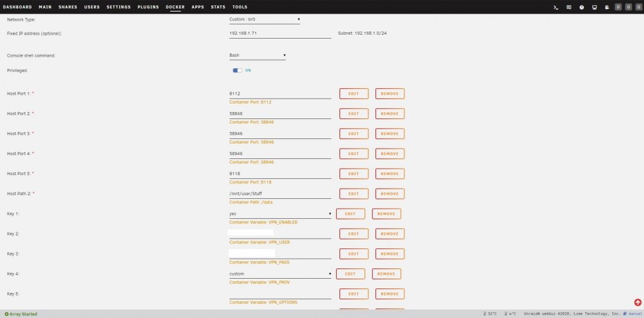Click the Key 5 VPN_OPTIONS input field
Screen dimensions: 644x318
click(280, 294)
